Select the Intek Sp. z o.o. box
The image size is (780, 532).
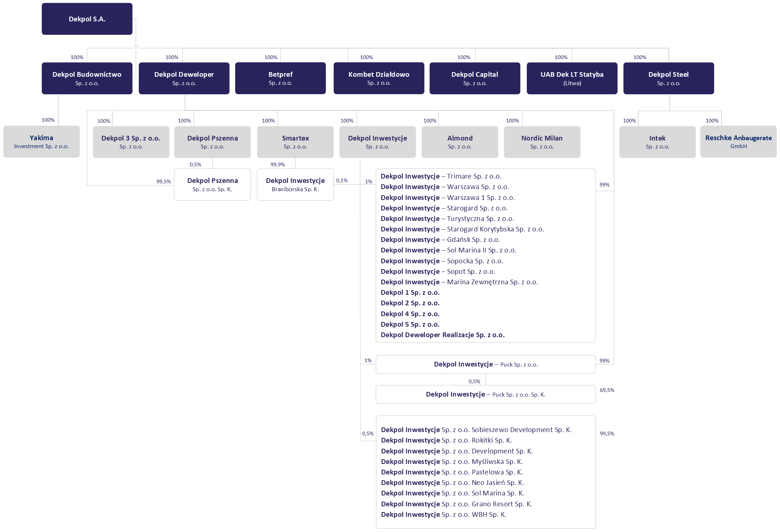coord(657,142)
